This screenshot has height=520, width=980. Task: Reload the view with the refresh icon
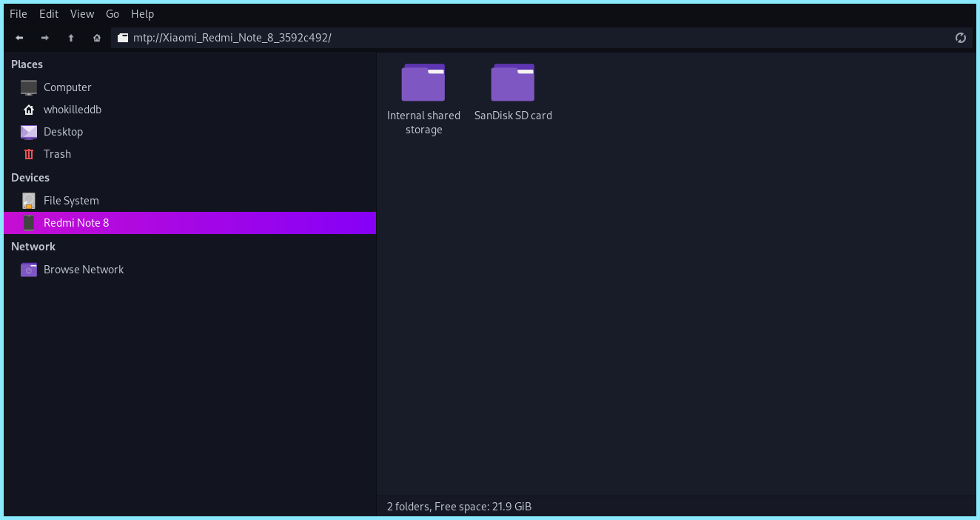[960, 37]
